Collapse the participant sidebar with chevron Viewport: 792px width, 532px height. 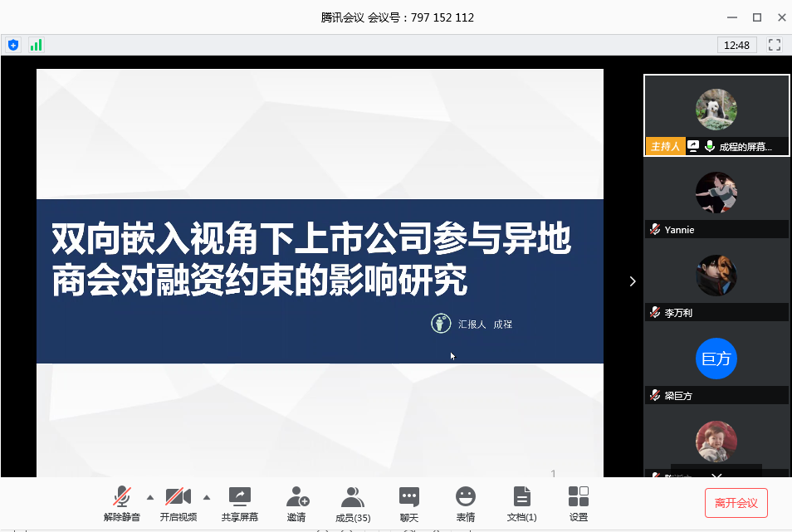633,281
